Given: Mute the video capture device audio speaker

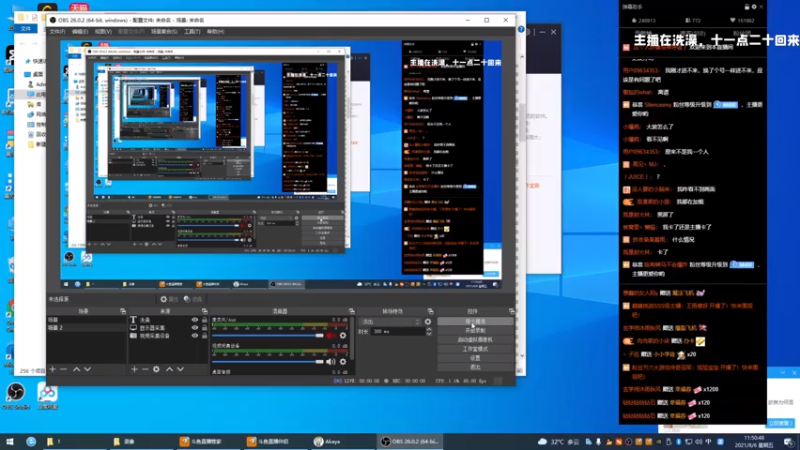Looking at the screenshot, I should click(331, 362).
